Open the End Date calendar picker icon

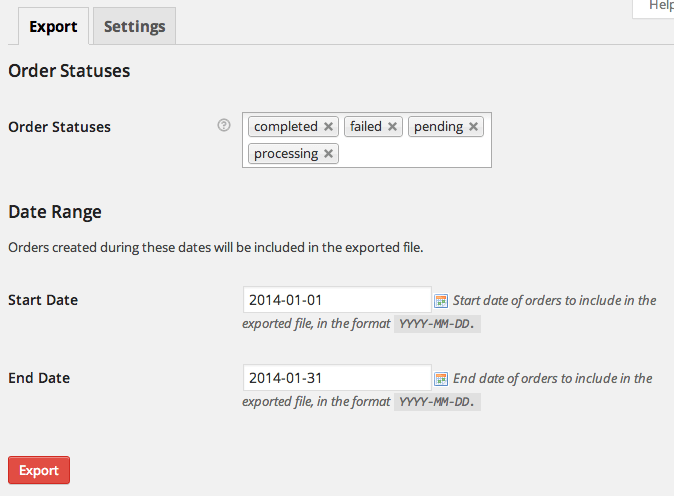click(x=441, y=379)
